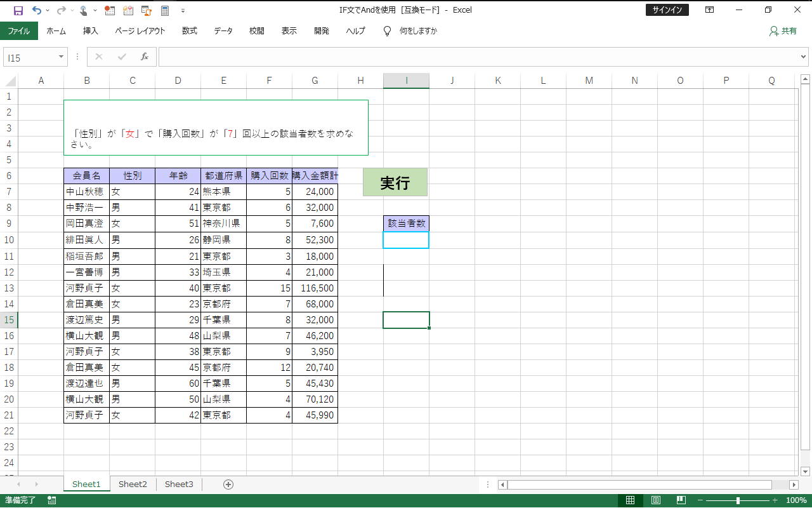Image resolution: width=812 pixels, height=508 pixels.
Task: Click horizontal scrollbar right arrow
Action: [794, 485]
